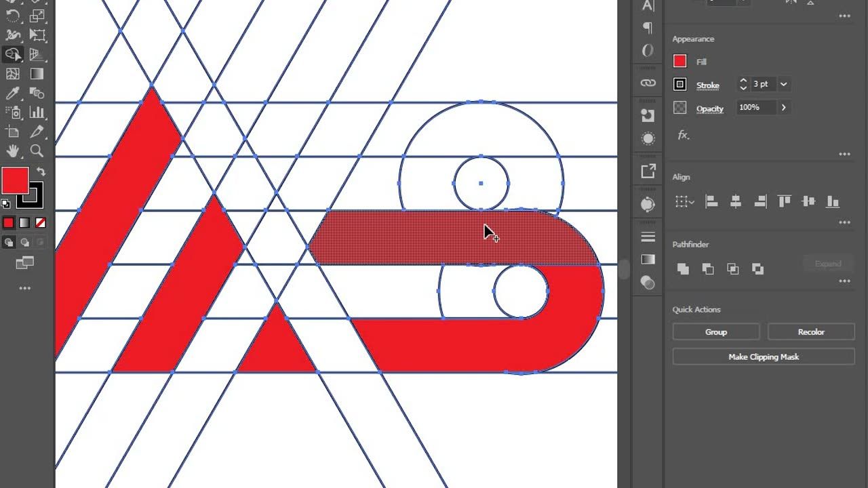
Task: Click the toolbar red Fill color box
Action: [x=14, y=181]
